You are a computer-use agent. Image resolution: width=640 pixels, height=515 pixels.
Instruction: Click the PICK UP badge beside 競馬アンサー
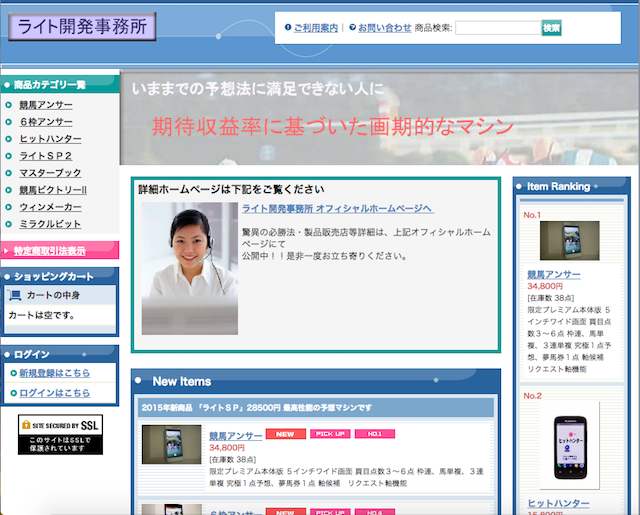[330, 434]
